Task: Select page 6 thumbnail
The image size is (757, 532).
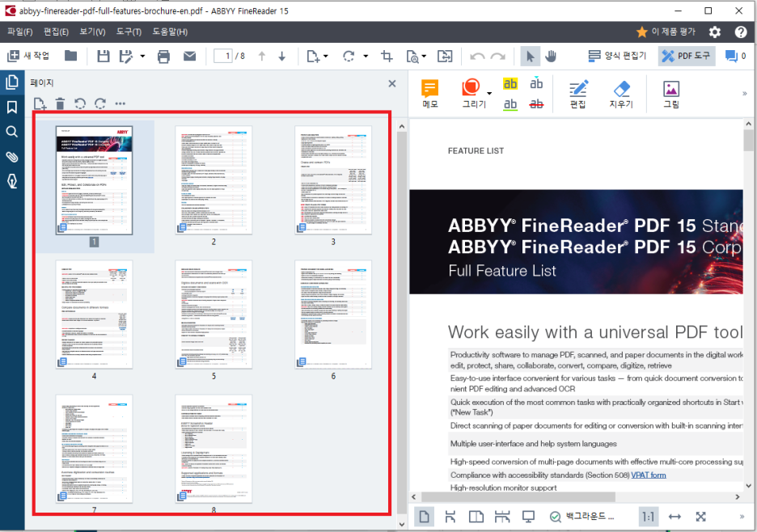Action: pos(333,315)
